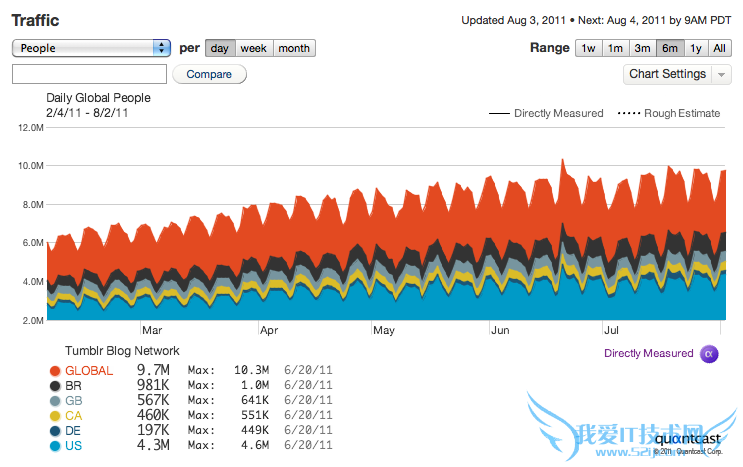Click the Updated Aug 3, 2011 text
This screenshot has width=743, height=467.
coord(514,20)
